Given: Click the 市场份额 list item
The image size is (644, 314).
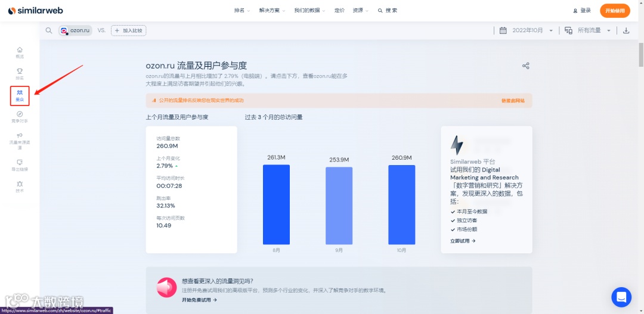Looking at the screenshot, I should [x=467, y=229].
